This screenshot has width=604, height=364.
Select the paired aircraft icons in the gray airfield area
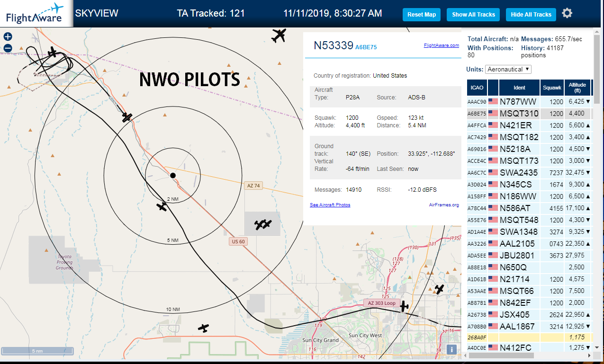coord(263,224)
